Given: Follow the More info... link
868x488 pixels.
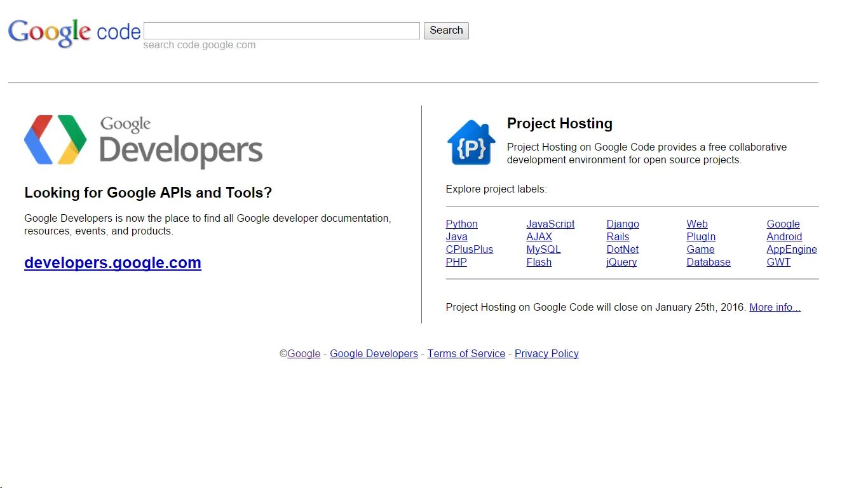Looking at the screenshot, I should coord(775,307).
